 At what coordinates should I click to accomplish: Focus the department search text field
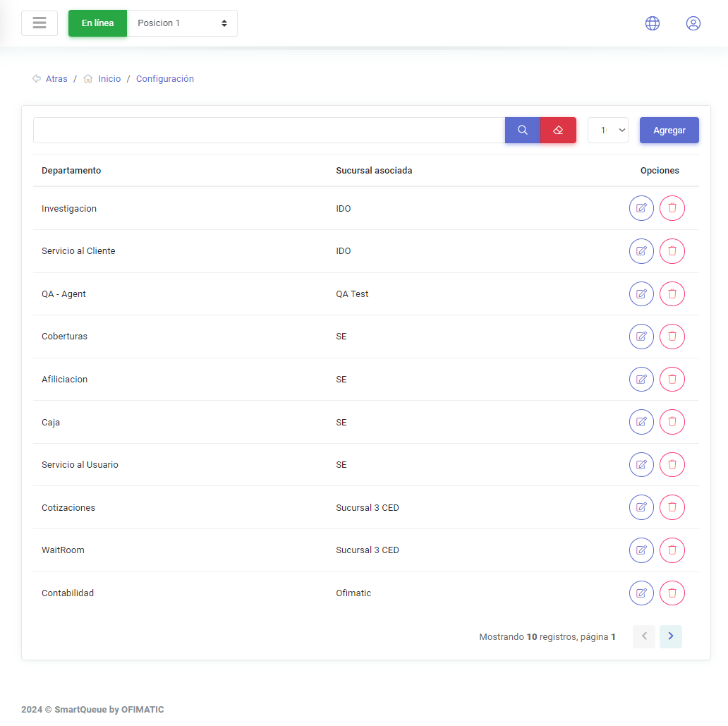coord(269,131)
